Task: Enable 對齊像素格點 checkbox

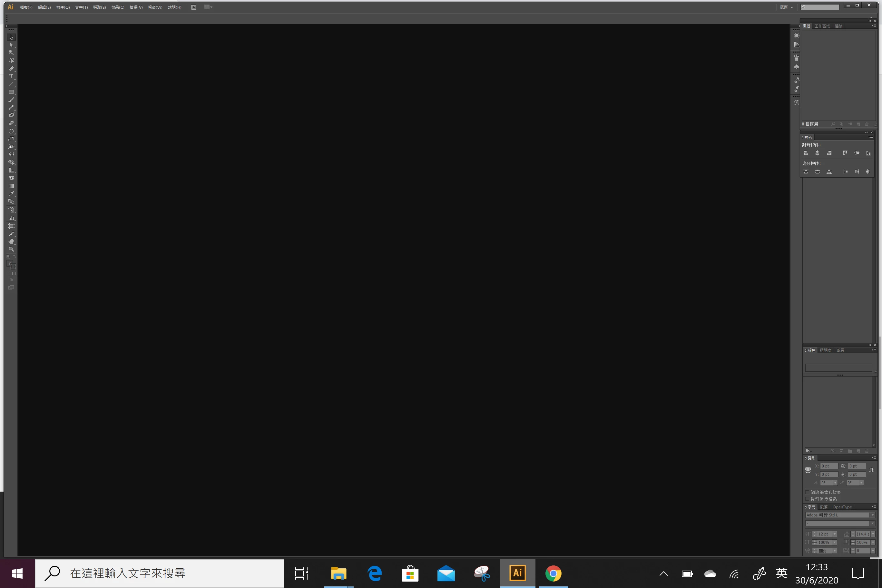Action: (x=807, y=499)
